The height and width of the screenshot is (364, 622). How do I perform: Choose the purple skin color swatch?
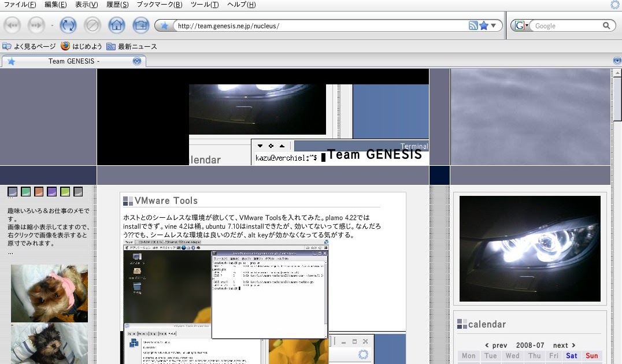pos(51,192)
